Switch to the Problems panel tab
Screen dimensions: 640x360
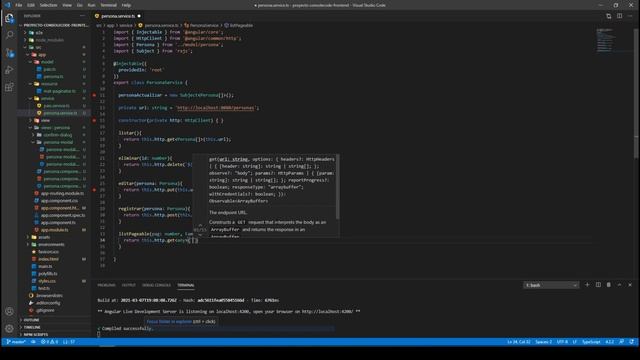click(x=106, y=285)
